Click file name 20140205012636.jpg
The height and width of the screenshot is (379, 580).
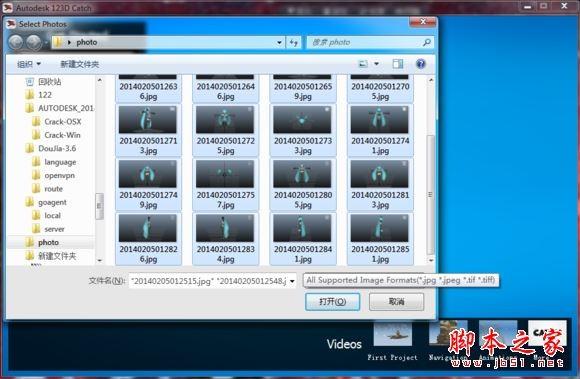pyautogui.click(x=148, y=91)
